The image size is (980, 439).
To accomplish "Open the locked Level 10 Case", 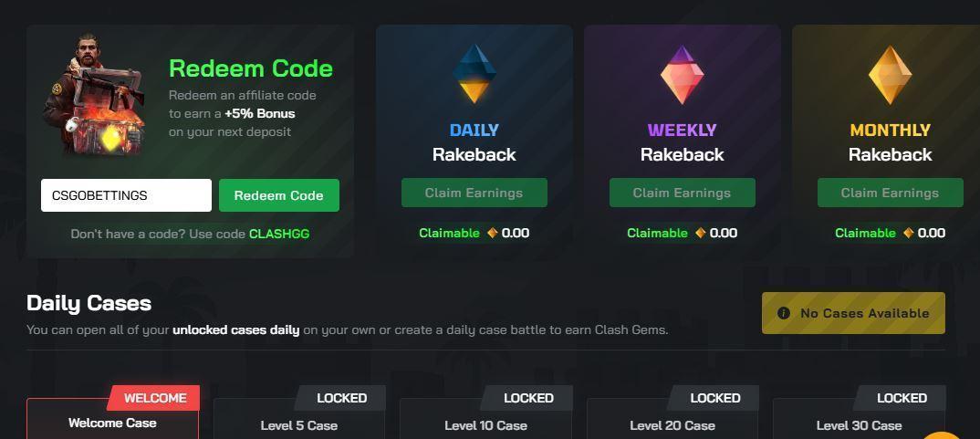I will [485, 423].
